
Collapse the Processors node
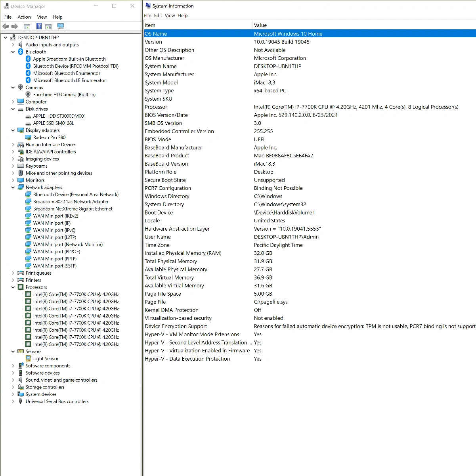[13, 287]
